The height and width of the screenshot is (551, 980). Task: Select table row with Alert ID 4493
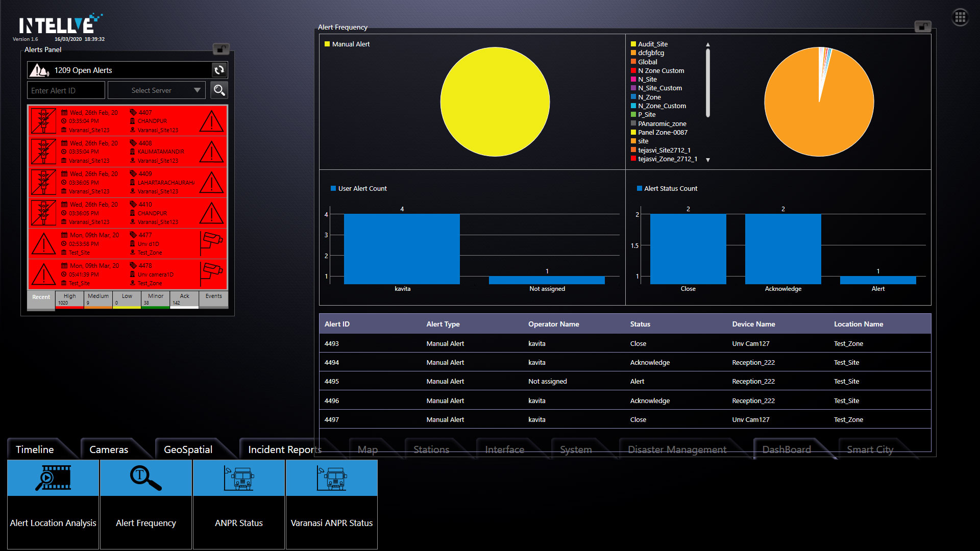[625, 343]
